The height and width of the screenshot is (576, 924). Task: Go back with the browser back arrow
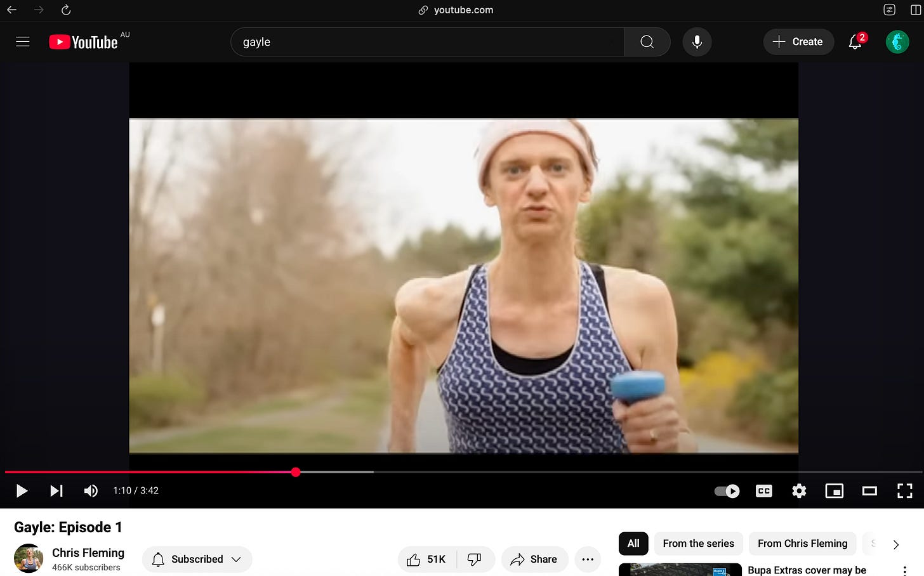pos(11,10)
